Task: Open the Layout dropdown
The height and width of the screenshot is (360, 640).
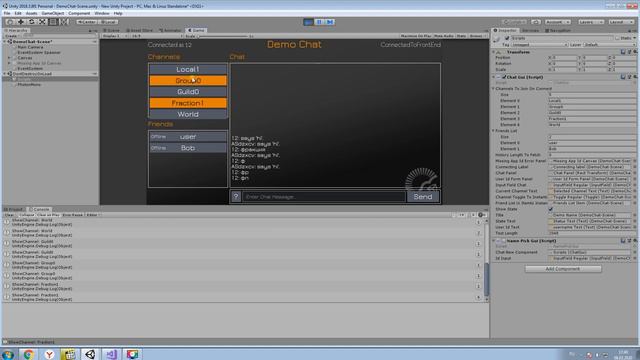Action: [621, 22]
